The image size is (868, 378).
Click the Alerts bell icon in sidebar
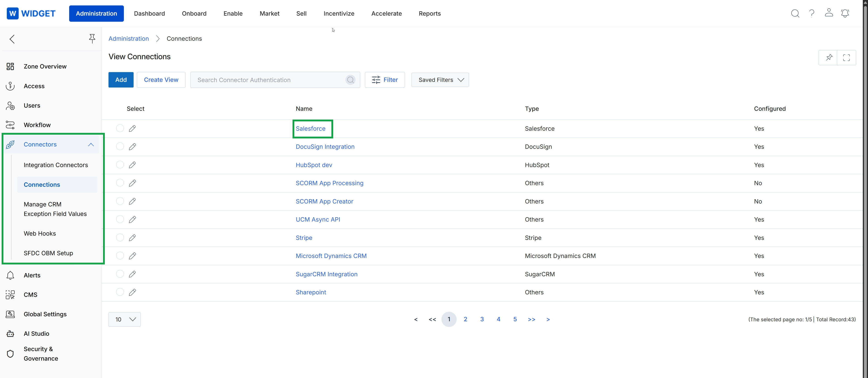pyautogui.click(x=10, y=275)
